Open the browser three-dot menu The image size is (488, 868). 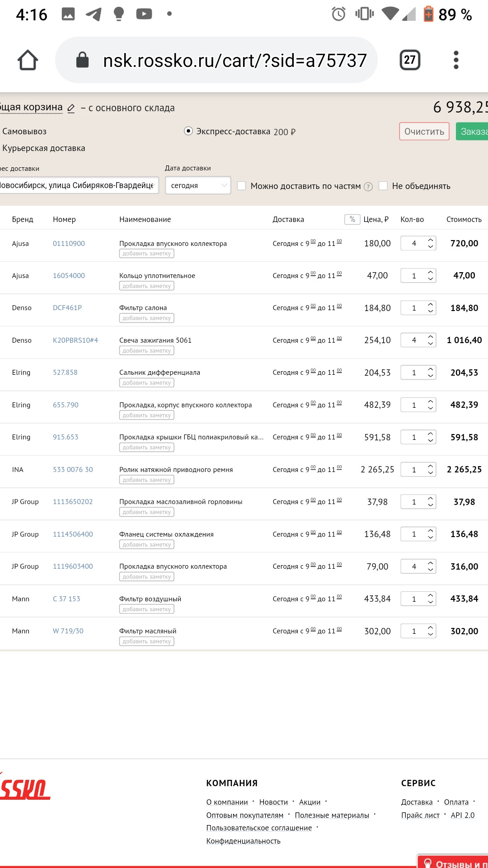point(456,60)
